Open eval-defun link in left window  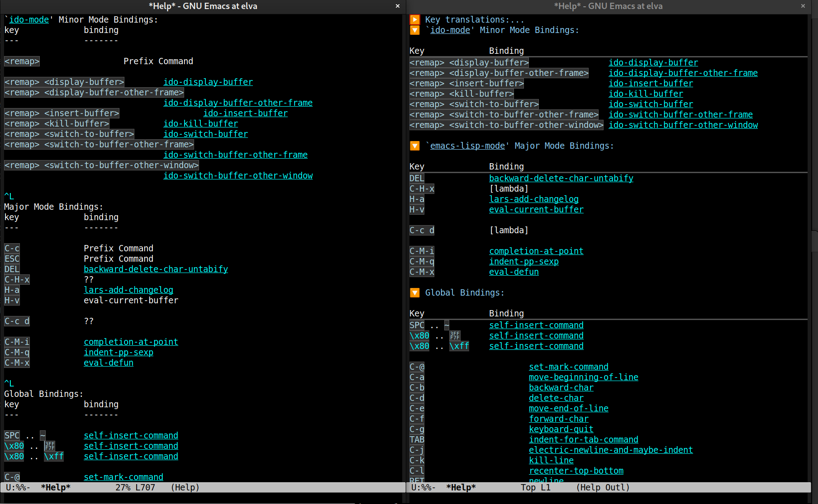pyautogui.click(x=109, y=363)
